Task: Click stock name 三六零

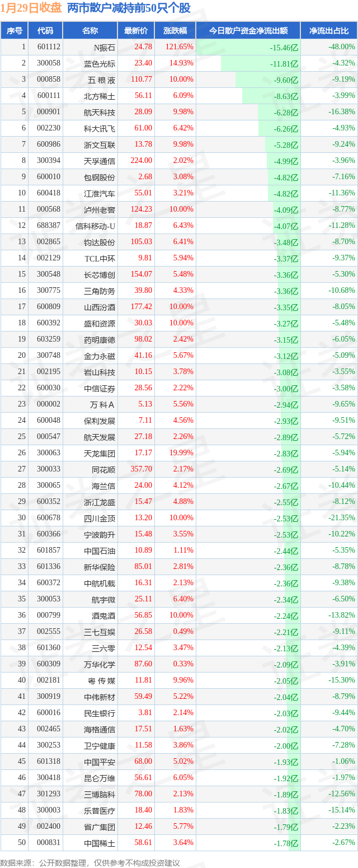Action: click(104, 648)
